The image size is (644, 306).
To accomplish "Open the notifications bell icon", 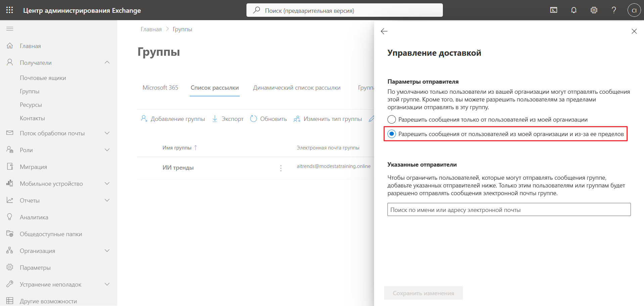I will [574, 10].
